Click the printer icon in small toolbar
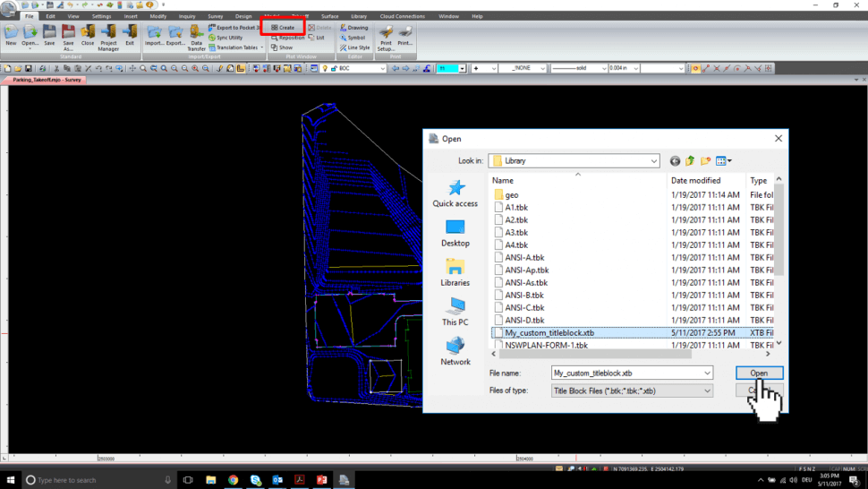This screenshot has width=868, height=489. (x=42, y=69)
